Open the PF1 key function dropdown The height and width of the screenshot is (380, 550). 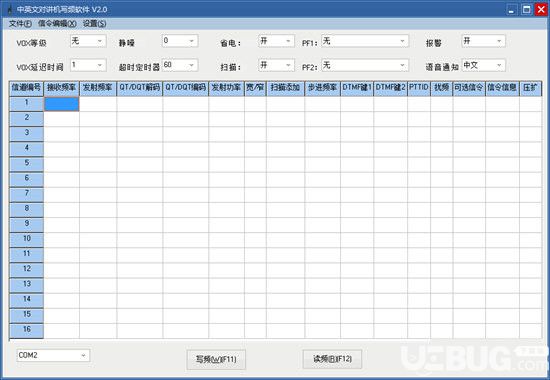pos(365,41)
